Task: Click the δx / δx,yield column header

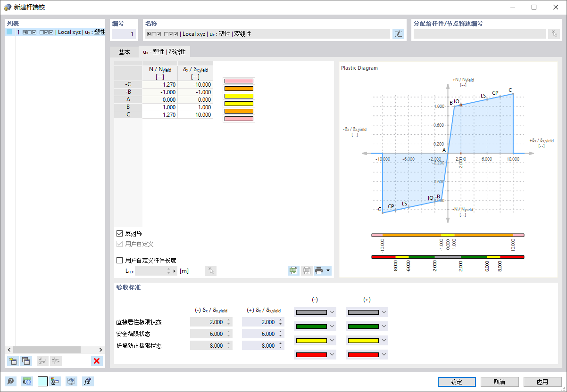Action: point(195,73)
